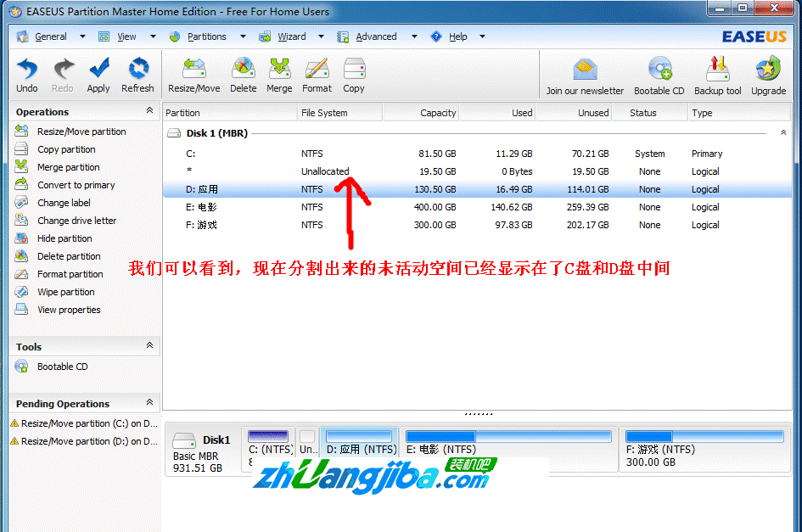Collapse the Operations panel
This screenshot has height=532, width=802.
150,111
